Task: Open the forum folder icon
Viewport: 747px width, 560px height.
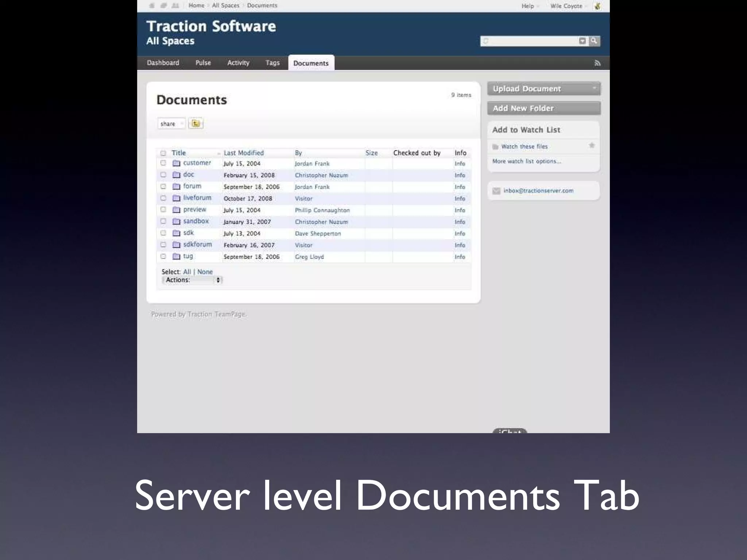Action: 176,186
